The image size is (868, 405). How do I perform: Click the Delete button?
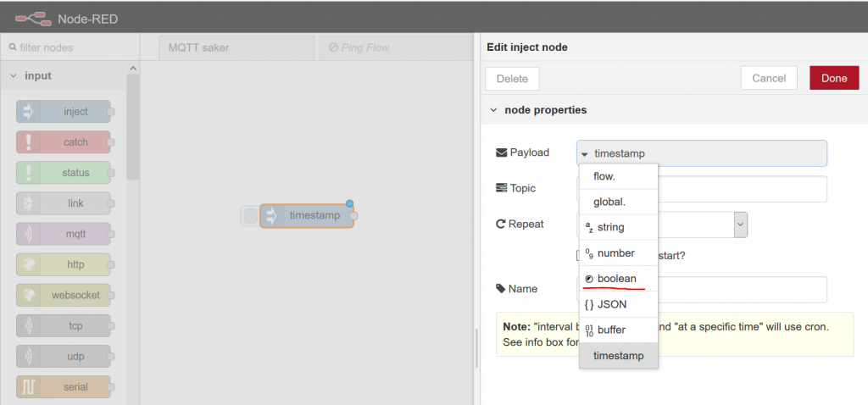(x=512, y=79)
